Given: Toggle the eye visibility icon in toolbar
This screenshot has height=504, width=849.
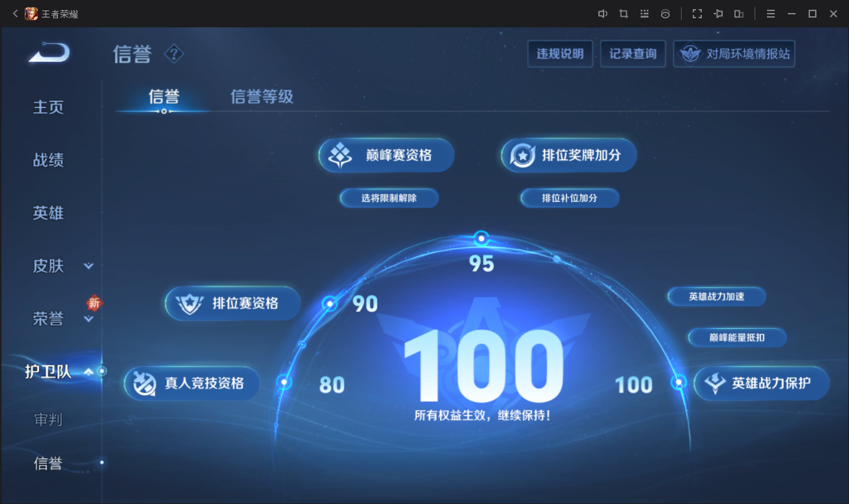Looking at the screenshot, I should coord(665,13).
